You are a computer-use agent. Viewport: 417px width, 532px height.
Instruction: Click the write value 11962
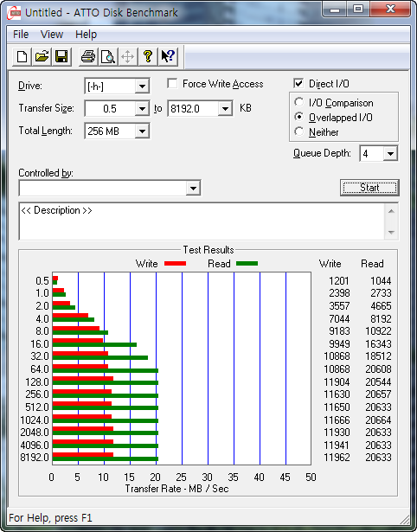pyautogui.click(x=337, y=458)
